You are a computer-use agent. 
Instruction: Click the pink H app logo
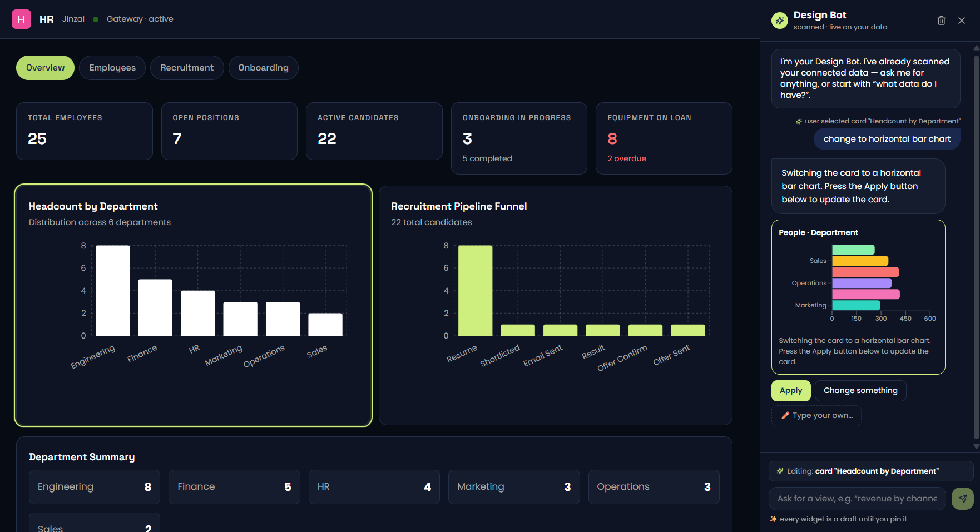[21, 19]
